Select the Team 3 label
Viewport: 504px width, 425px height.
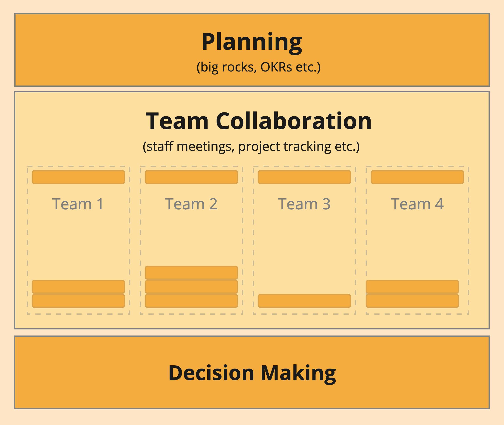304,204
